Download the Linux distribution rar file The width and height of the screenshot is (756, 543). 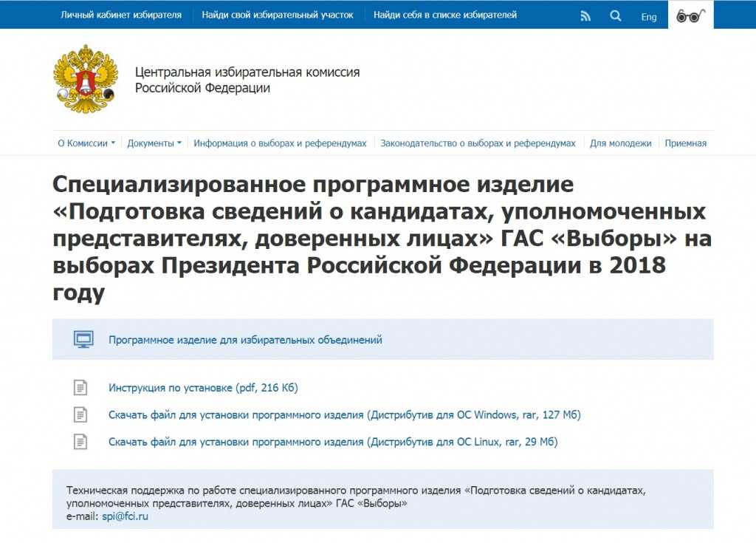click(333, 442)
